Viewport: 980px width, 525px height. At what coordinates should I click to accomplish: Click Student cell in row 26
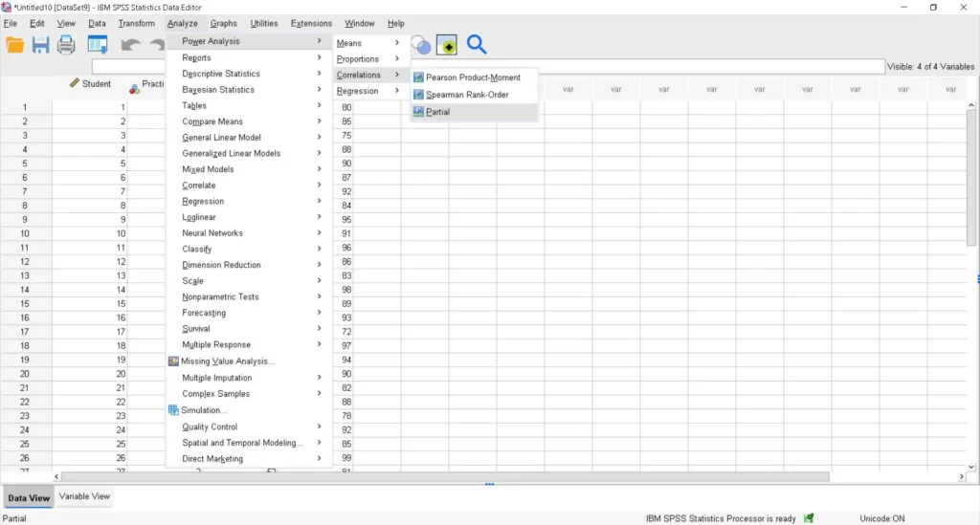click(89, 458)
